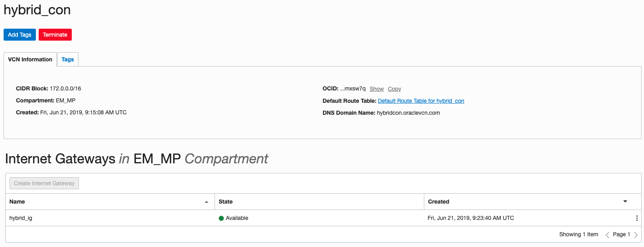Click the DNS domain hybridcon.oraclevcn.com text
This screenshot has height=247, width=644.
408,113
